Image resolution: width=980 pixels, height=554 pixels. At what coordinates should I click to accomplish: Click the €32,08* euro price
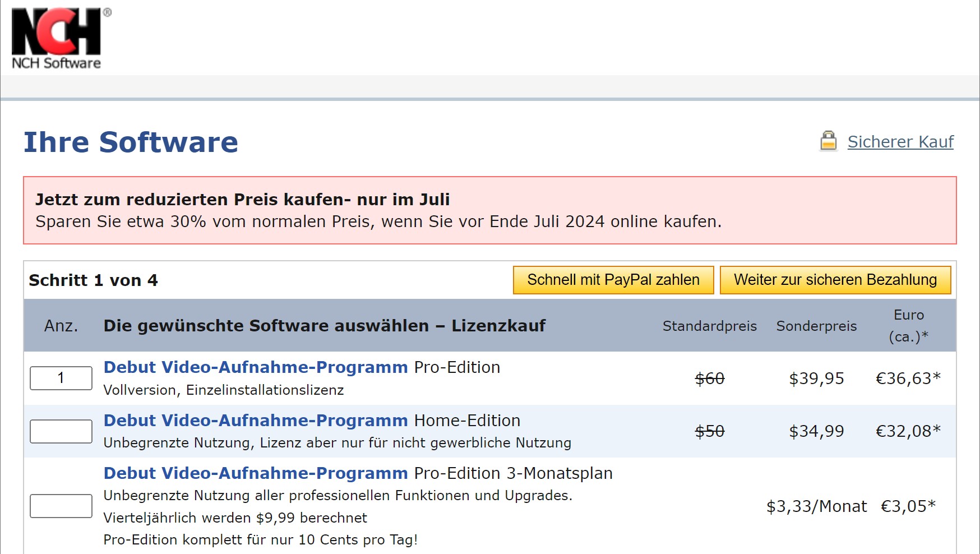pos(908,431)
